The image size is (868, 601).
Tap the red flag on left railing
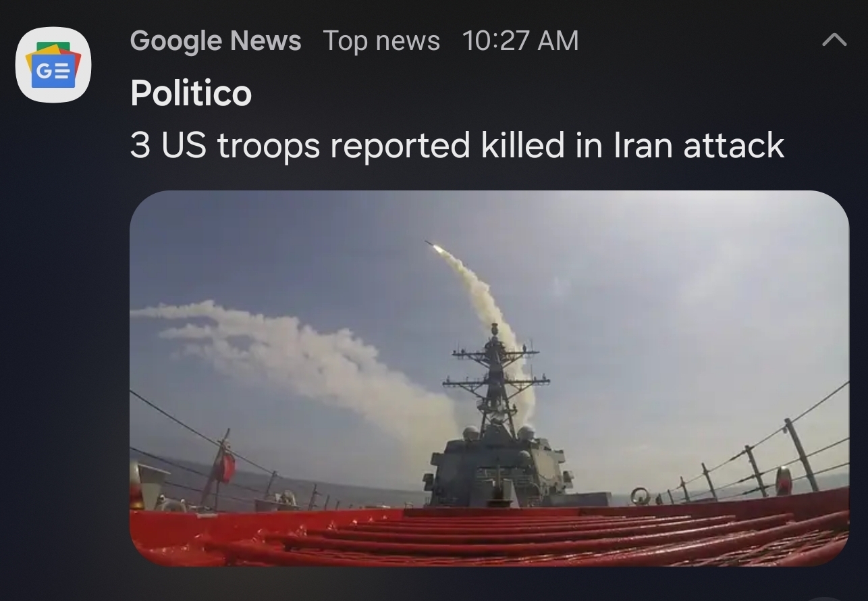tap(224, 466)
